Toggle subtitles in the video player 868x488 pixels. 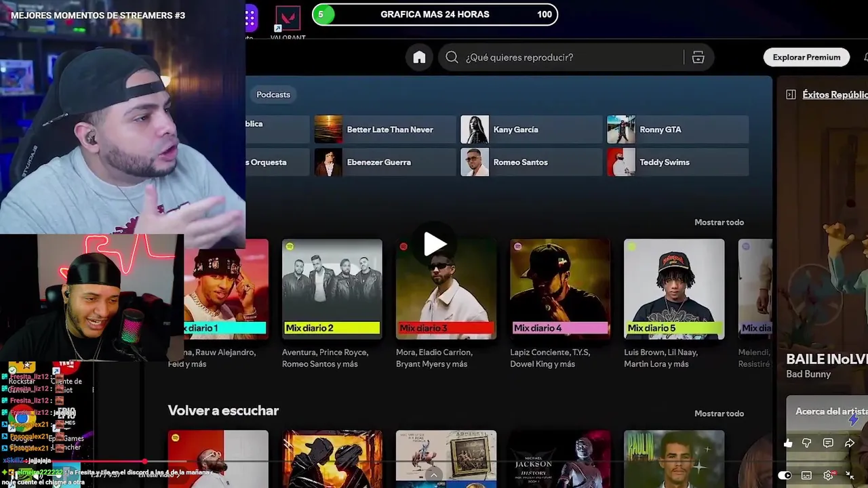click(806, 475)
